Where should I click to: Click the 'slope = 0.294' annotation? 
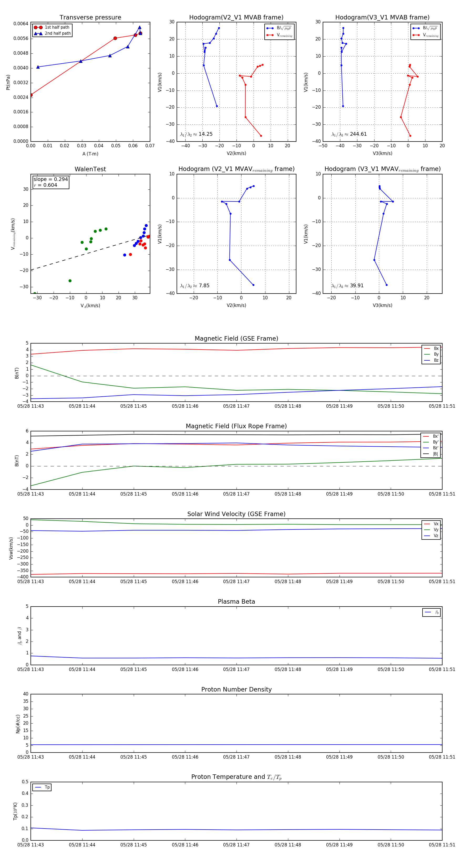pos(50,179)
